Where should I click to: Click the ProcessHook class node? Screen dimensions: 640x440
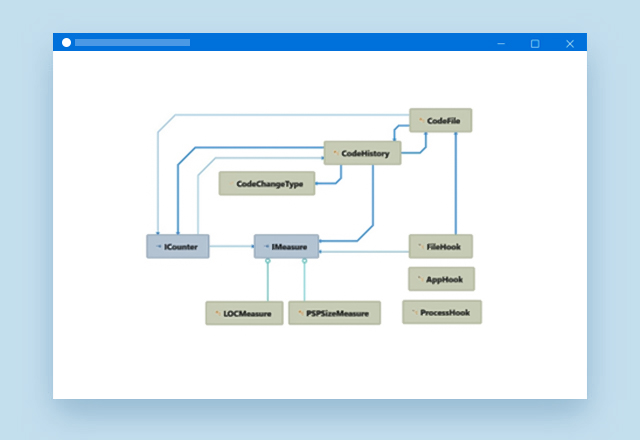(442, 312)
